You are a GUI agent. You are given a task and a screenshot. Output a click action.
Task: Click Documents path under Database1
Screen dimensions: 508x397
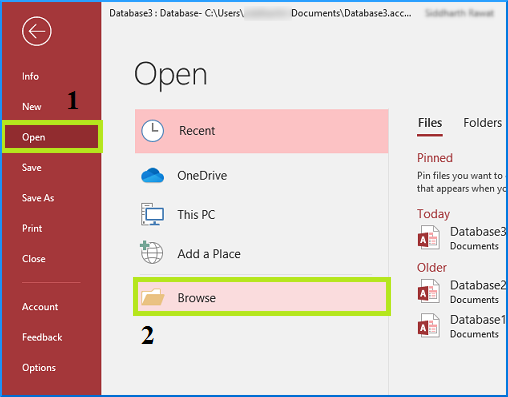pyautogui.click(x=474, y=334)
